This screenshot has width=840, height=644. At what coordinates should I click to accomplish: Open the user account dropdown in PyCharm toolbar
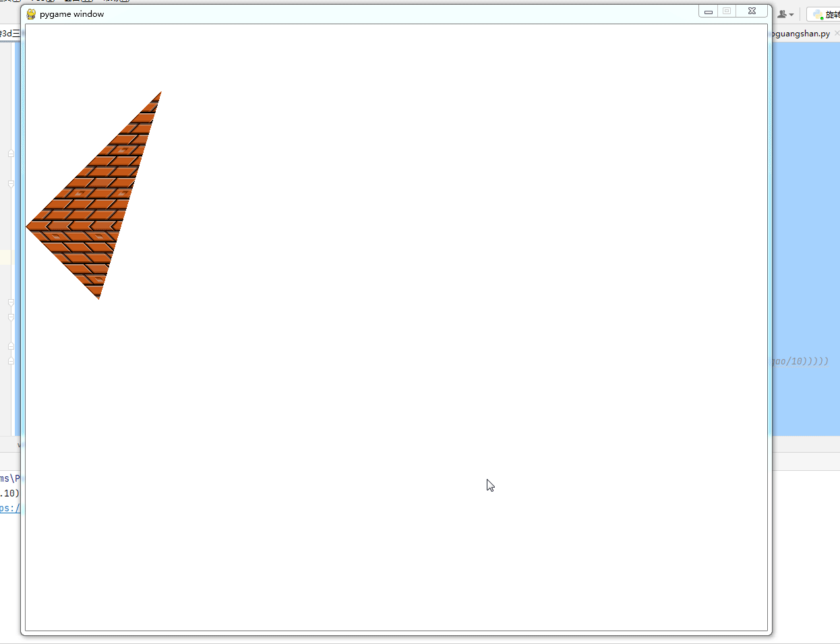785,14
